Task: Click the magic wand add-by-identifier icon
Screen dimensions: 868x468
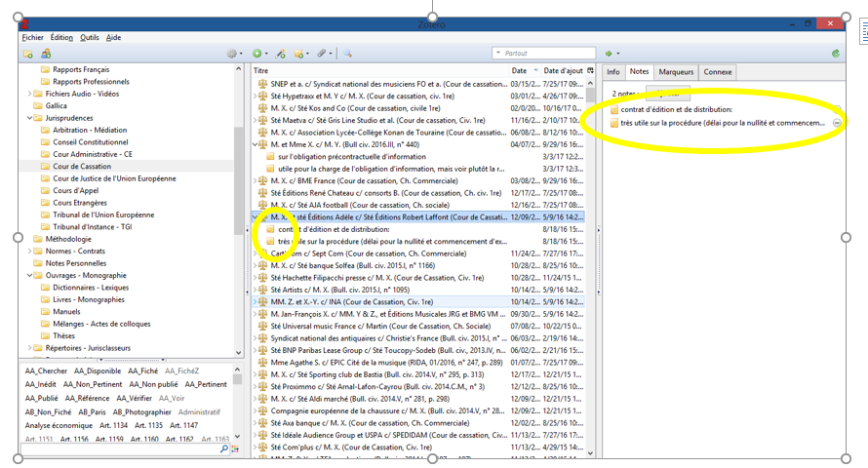Action: coord(281,54)
